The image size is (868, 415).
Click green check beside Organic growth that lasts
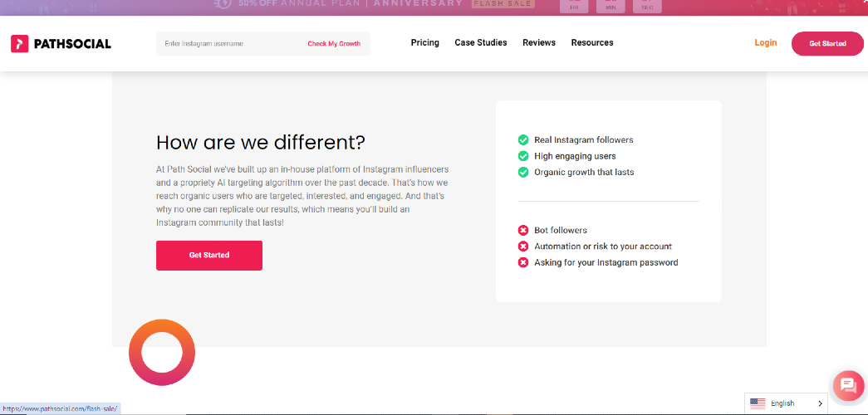tap(522, 172)
